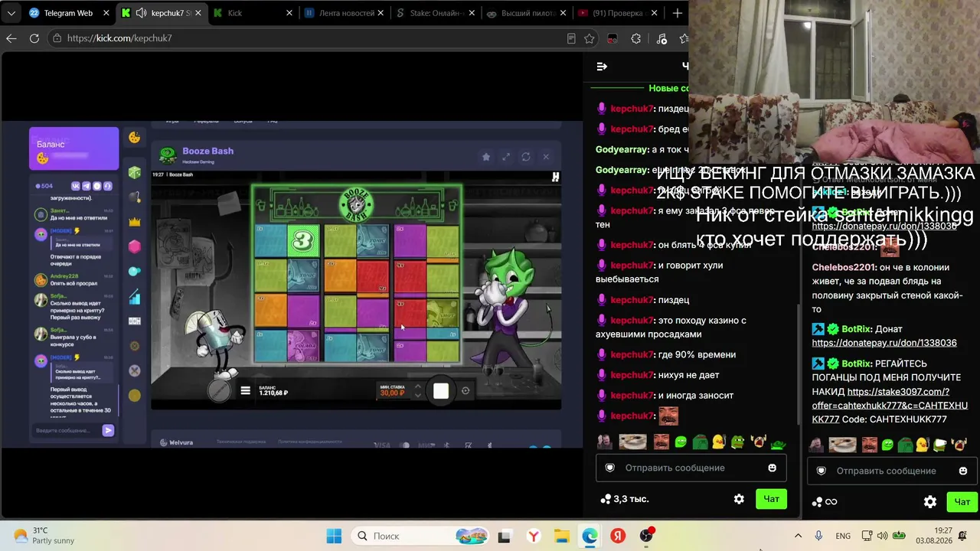Open the emoji picker in left Kick chat

tap(772, 468)
